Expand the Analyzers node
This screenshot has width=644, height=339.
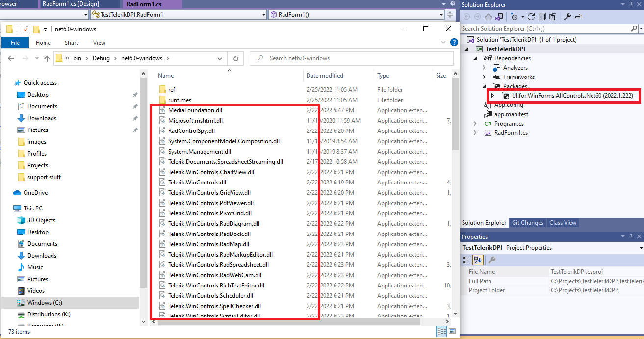pos(484,68)
